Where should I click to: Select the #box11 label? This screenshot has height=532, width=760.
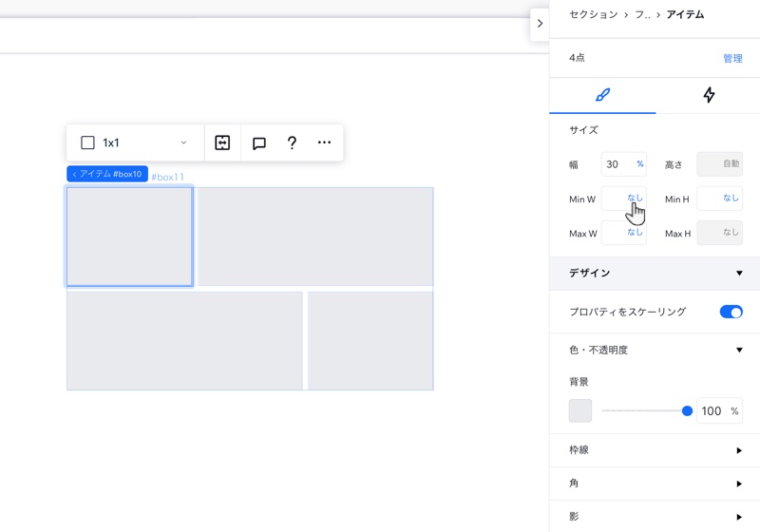168,177
